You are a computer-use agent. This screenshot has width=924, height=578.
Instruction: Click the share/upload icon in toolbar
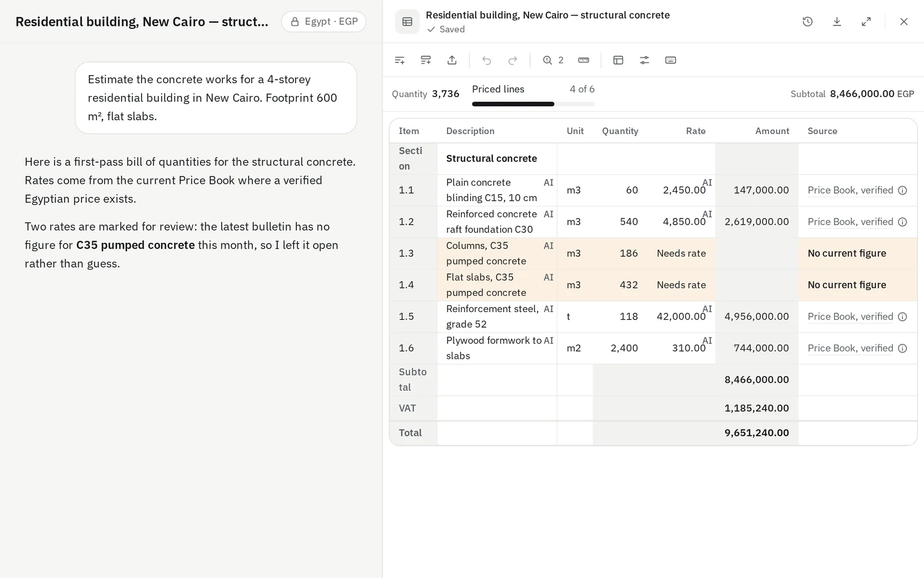tap(452, 60)
